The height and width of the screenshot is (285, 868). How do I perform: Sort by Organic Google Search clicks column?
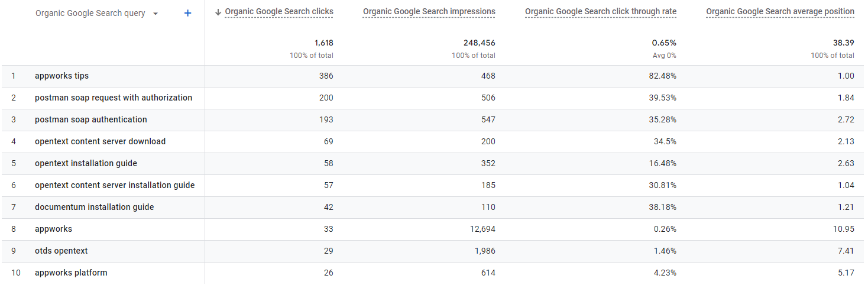tap(279, 12)
